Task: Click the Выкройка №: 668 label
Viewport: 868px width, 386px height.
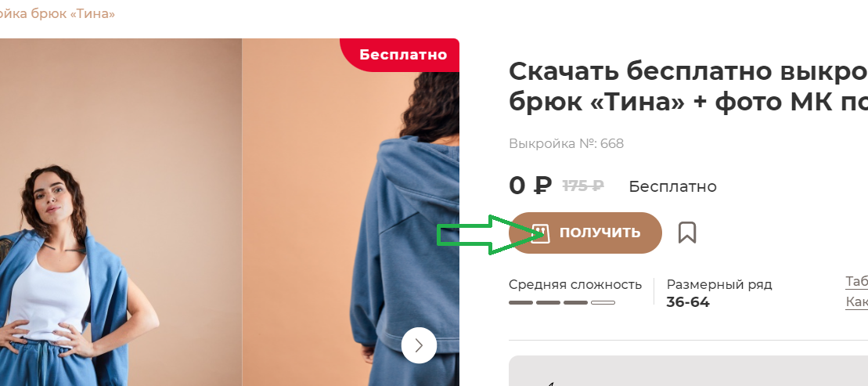Action: coord(567,144)
